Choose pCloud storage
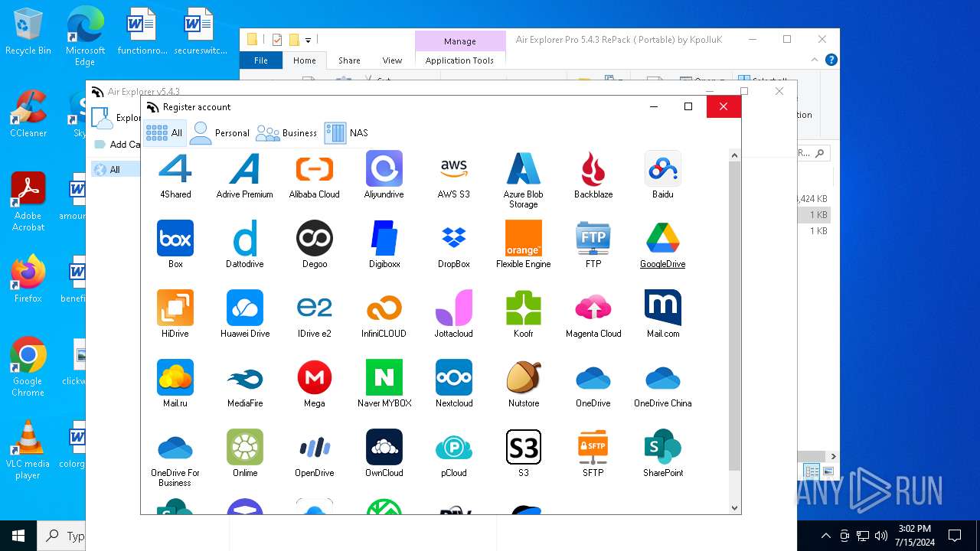980x551 pixels. coord(454,454)
